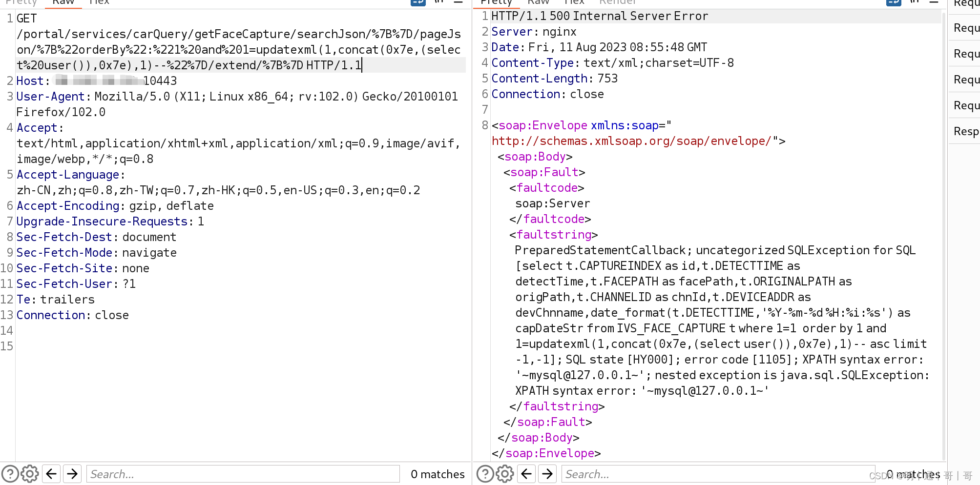Click the Upgrade-Insecure-Requests header name

click(103, 222)
